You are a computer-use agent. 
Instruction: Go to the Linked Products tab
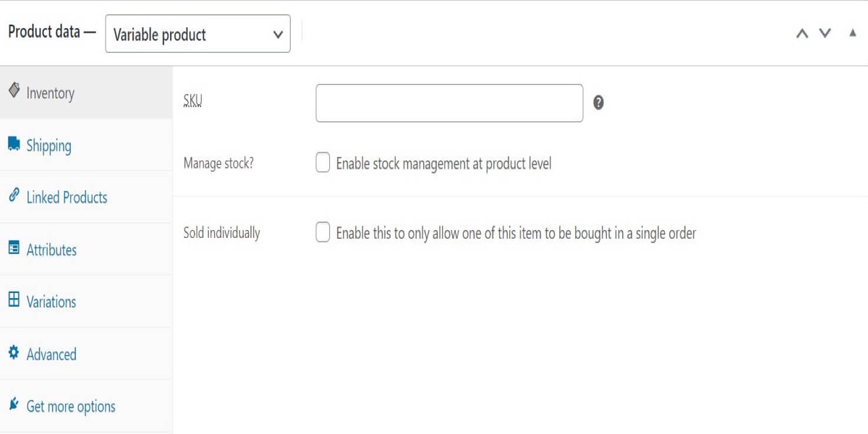pos(67,197)
